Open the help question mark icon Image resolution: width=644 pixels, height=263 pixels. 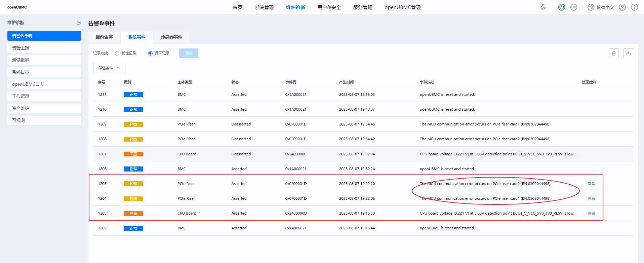click(635, 7)
